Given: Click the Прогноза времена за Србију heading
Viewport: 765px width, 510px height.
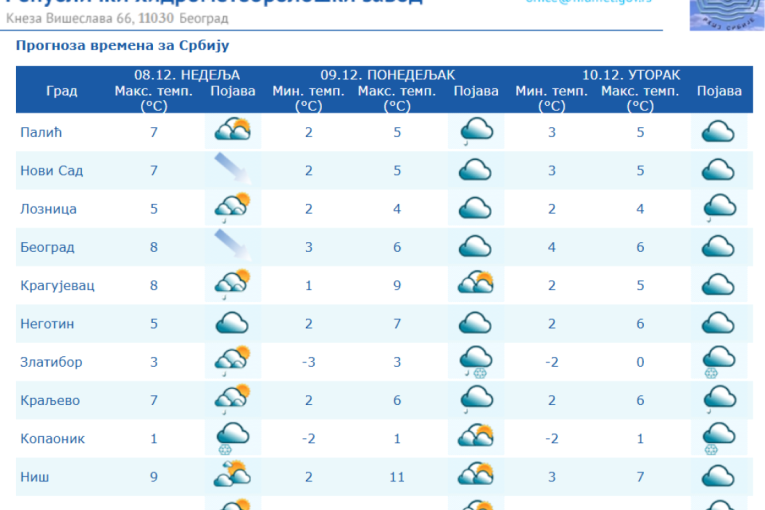Looking at the screenshot, I should [x=122, y=46].
